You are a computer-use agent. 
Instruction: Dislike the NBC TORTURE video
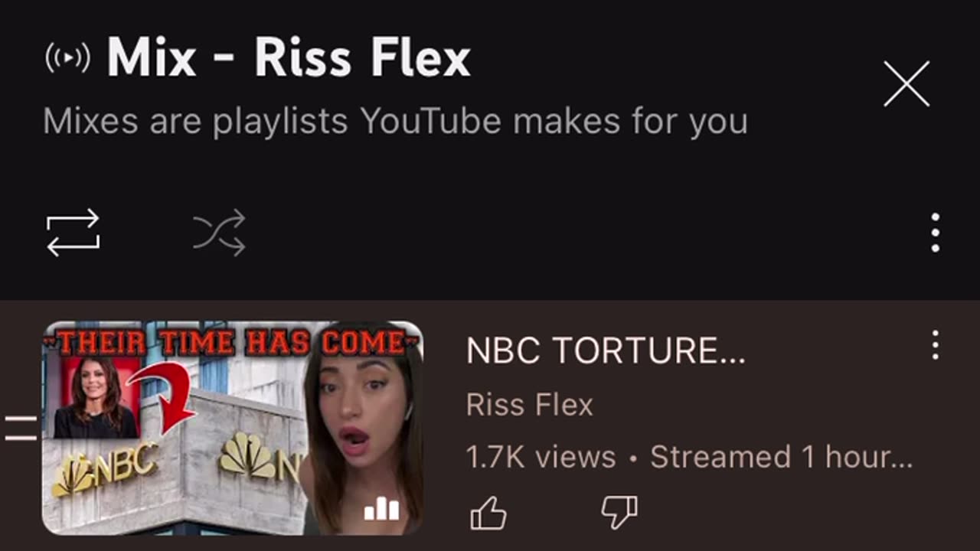[x=619, y=513]
